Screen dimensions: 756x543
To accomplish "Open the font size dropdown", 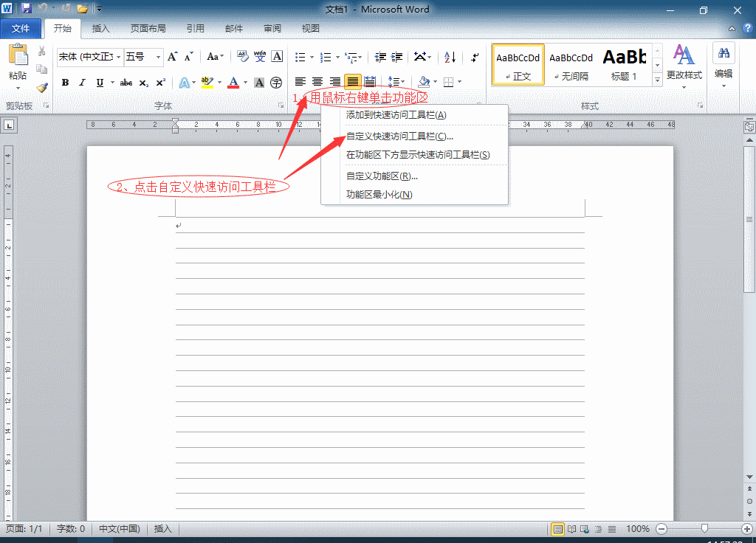I will coord(158,58).
